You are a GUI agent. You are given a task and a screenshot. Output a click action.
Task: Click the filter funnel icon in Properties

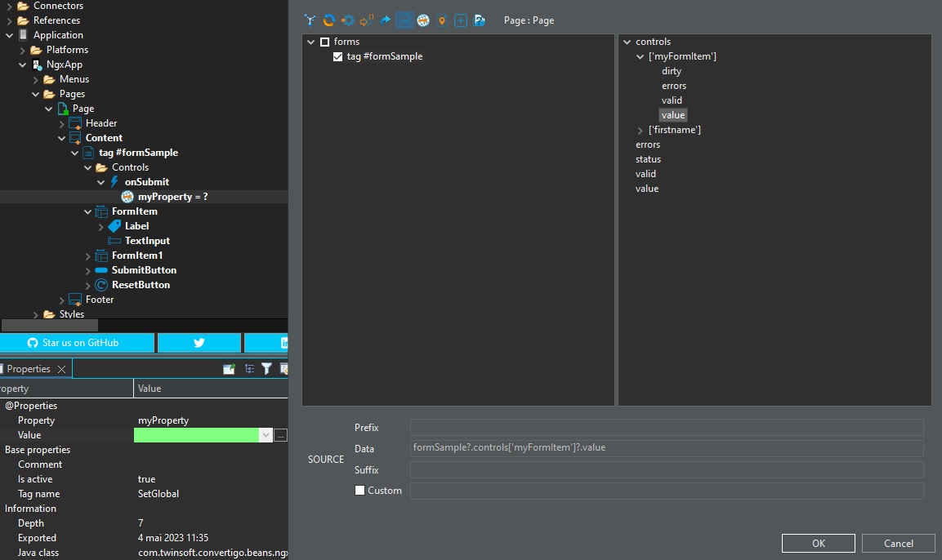point(266,369)
